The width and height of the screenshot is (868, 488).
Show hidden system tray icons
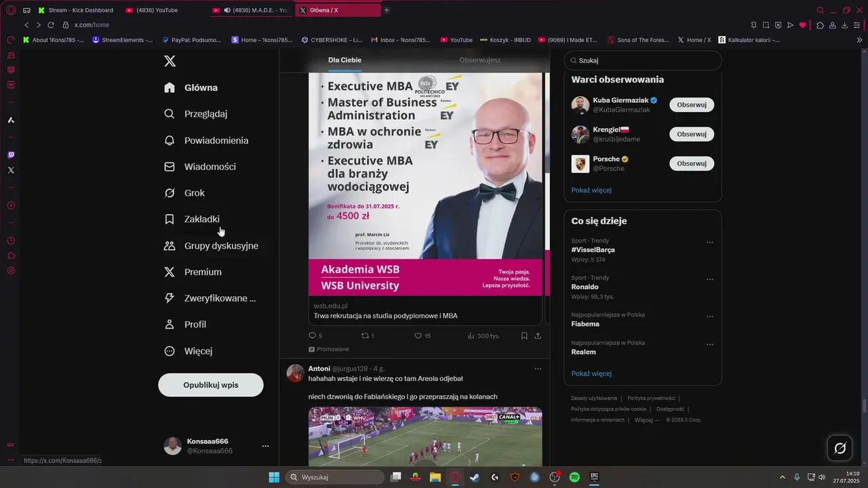[782, 477]
